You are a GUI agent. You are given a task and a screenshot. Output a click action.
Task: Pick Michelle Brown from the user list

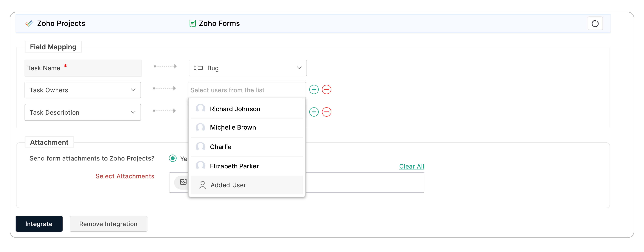[232, 127]
